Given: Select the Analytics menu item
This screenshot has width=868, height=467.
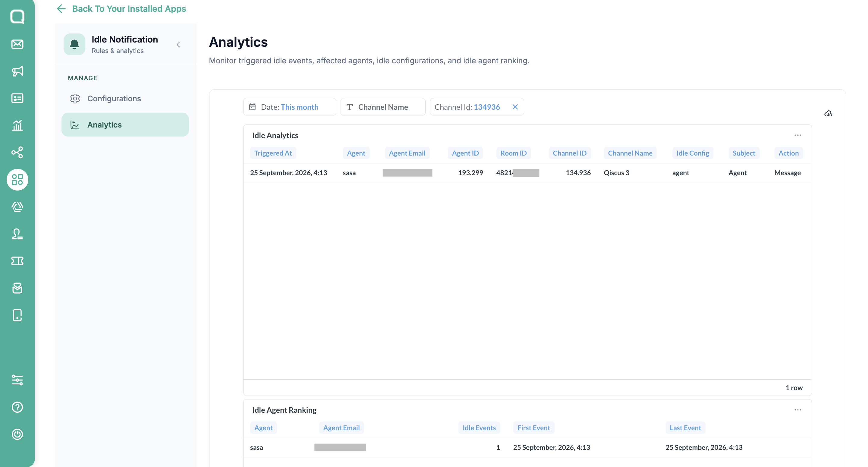Looking at the screenshot, I should (125, 125).
